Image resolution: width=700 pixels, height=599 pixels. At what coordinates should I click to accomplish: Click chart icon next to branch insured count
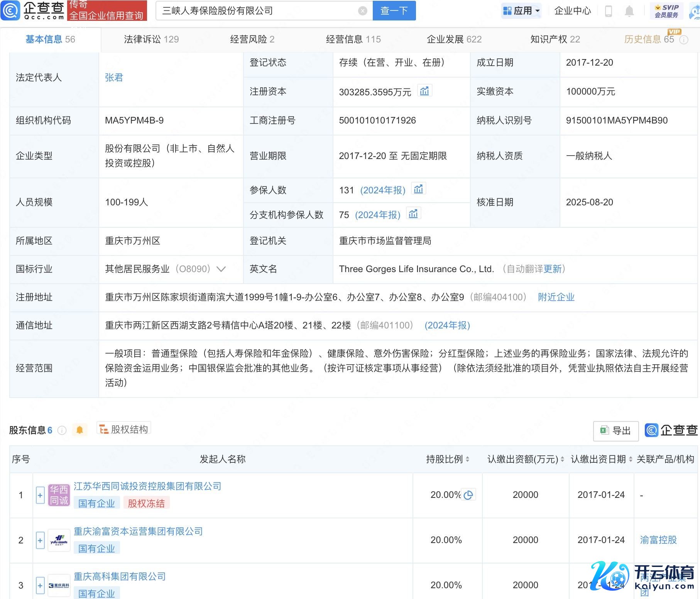pyautogui.click(x=413, y=214)
